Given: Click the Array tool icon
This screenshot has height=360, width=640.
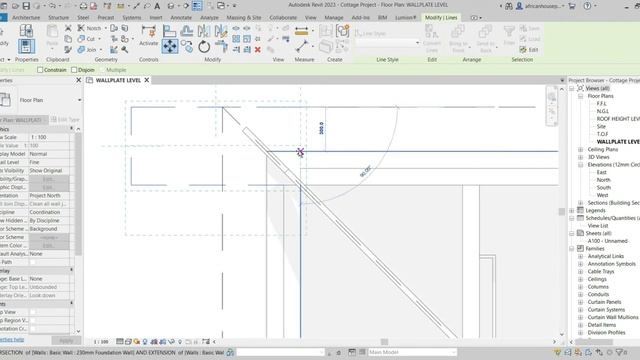Looking at the screenshot, I should [236, 39].
